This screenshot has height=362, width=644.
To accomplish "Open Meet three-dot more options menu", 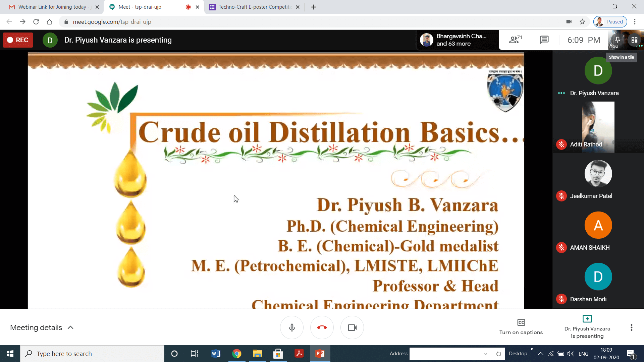I will [631, 327].
